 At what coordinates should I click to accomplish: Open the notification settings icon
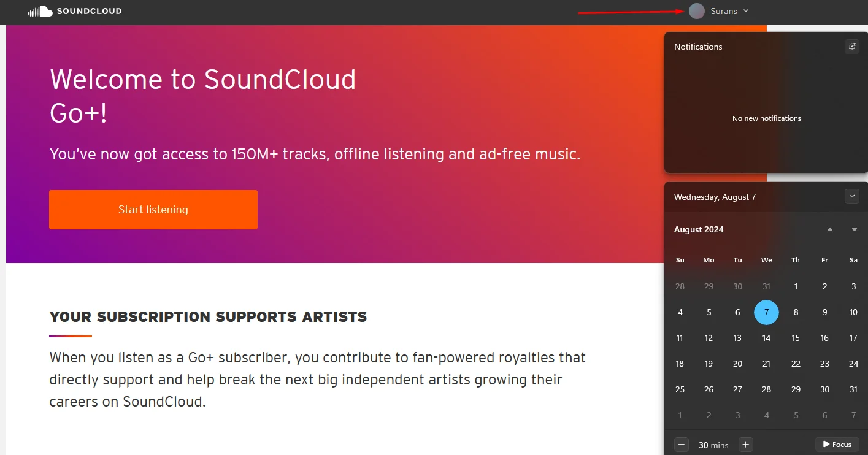[x=852, y=47]
